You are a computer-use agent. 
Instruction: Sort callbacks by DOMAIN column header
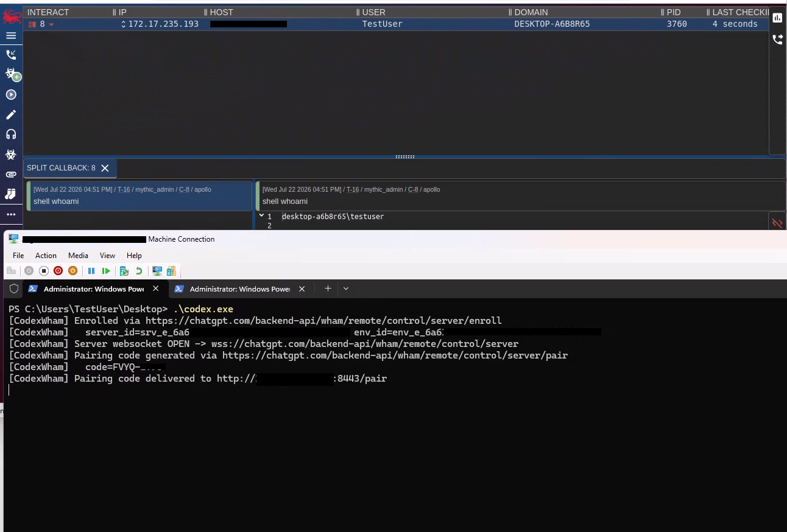pos(531,12)
